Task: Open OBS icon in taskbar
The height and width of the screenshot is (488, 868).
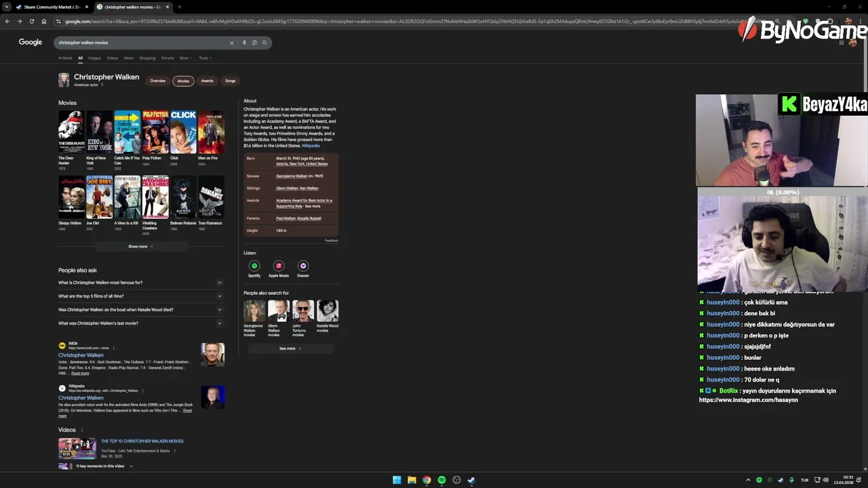Action: tap(456, 480)
